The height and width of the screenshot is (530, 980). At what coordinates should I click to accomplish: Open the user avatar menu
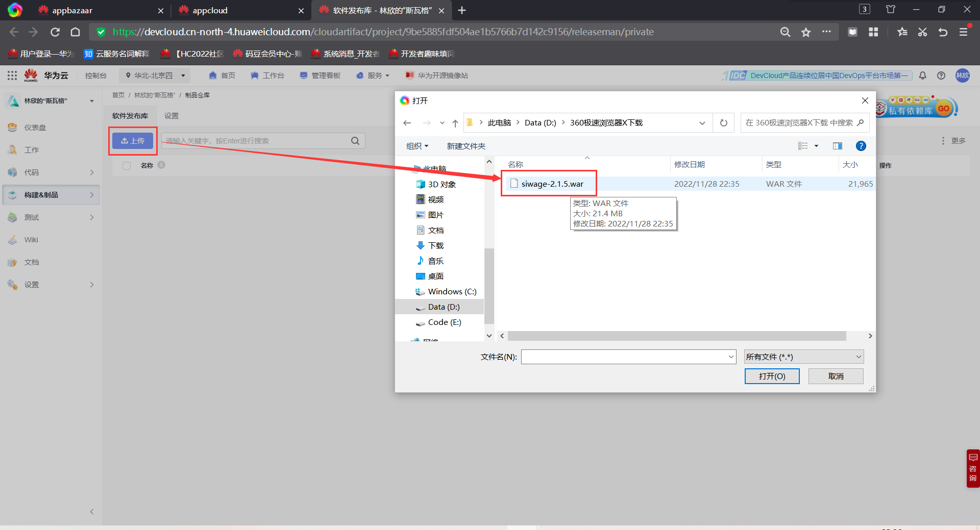tap(963, 75)
